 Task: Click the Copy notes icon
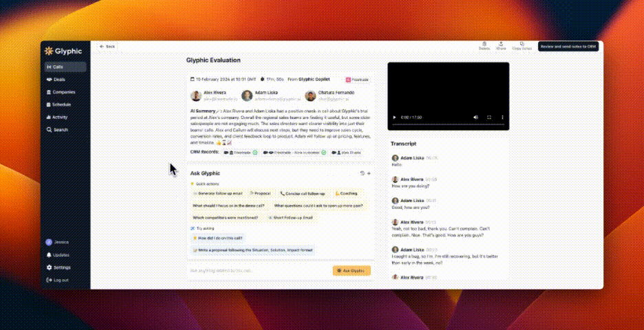point(522,45)
